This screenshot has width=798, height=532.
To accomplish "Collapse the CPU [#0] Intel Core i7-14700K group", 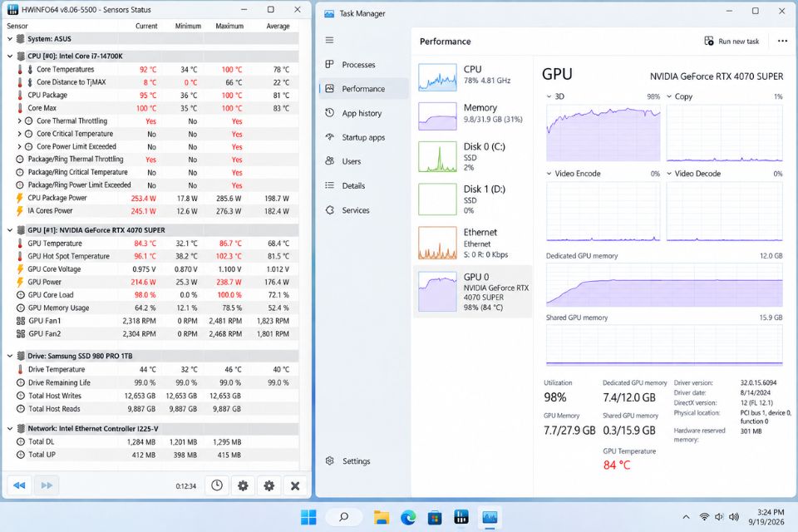I will point(10,56).
